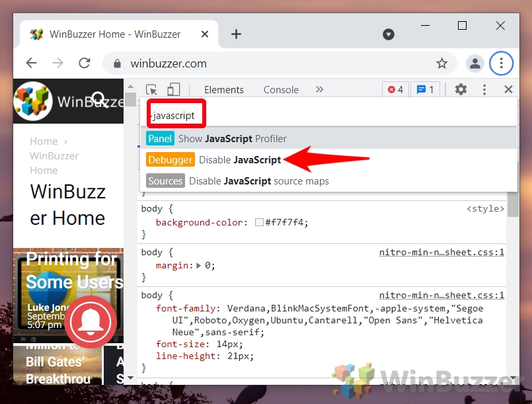Switch to the Elements tab
The width and height of the screenshot is (532, 404).
[x=224, y=89]
